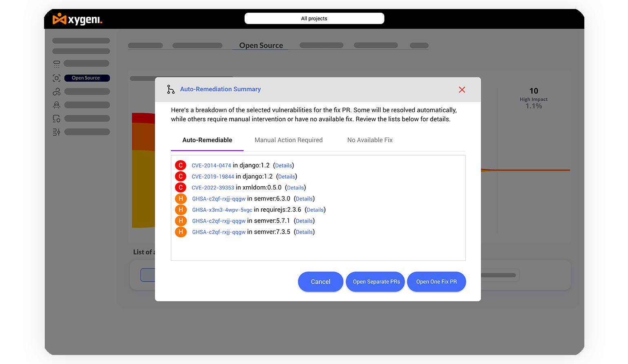Click the high severity badge for requirejs:2.3.6

tap(181, 210)
